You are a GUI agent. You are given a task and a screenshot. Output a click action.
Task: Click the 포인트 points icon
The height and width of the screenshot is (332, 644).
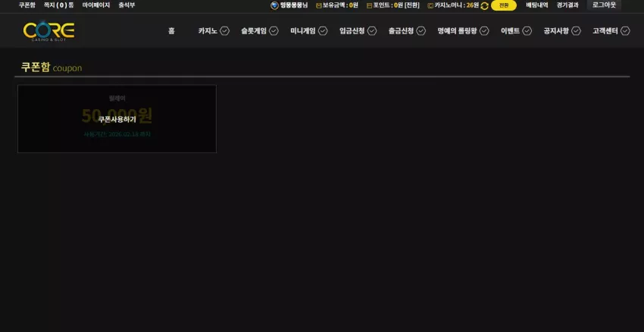coord(369,6)
